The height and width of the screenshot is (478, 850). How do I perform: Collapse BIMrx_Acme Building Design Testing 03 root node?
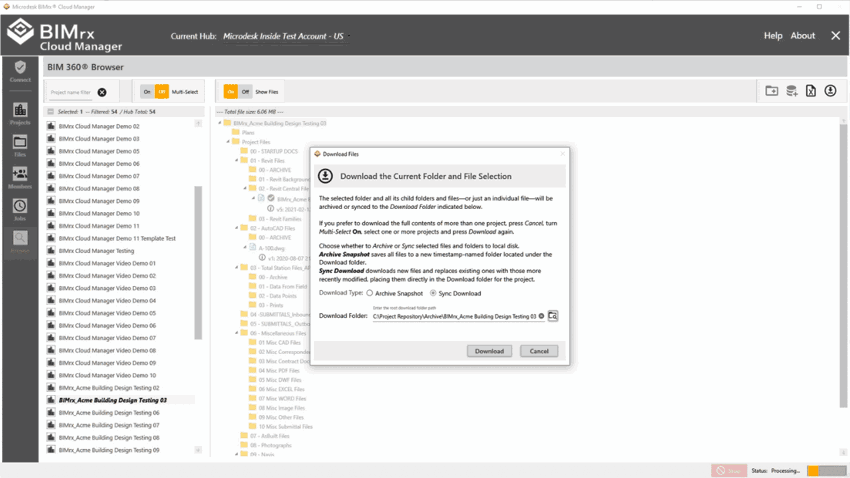[x=220, y=123]
